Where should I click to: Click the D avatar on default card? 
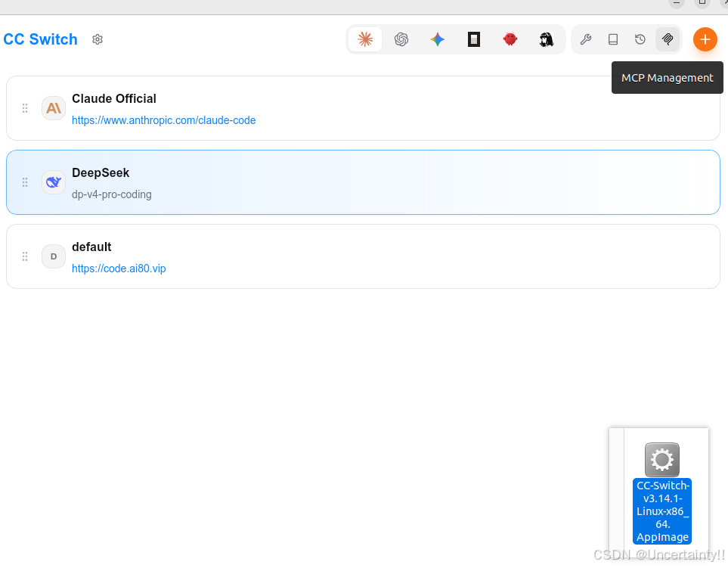point(54,256)
